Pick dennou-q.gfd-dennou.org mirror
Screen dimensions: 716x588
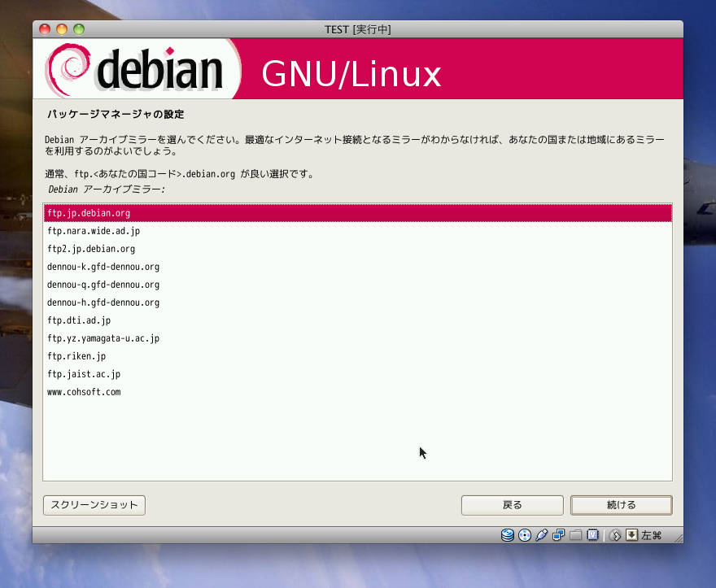[357, 285]
